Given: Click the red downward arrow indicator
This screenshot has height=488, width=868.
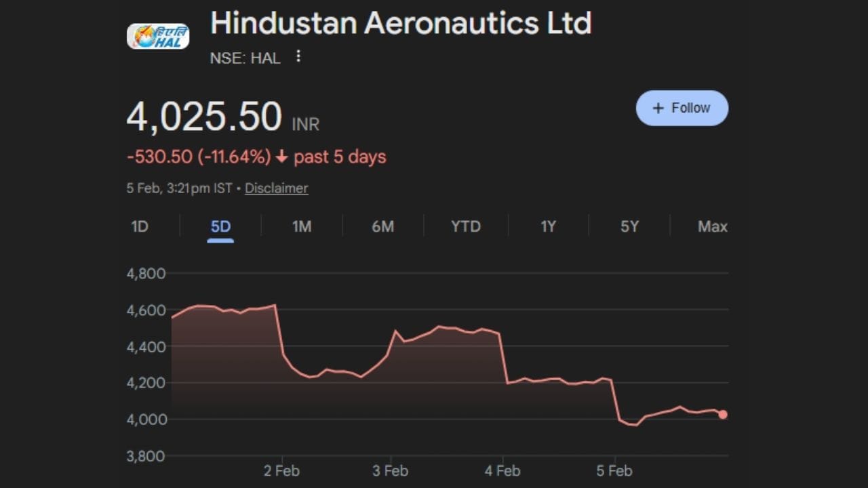Looking at the screenshot, I should click(x=280, y=157).
